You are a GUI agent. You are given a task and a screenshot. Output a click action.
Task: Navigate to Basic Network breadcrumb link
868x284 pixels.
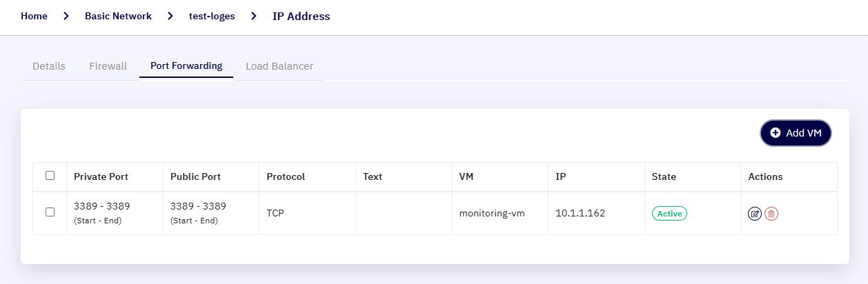pos(118,16)
